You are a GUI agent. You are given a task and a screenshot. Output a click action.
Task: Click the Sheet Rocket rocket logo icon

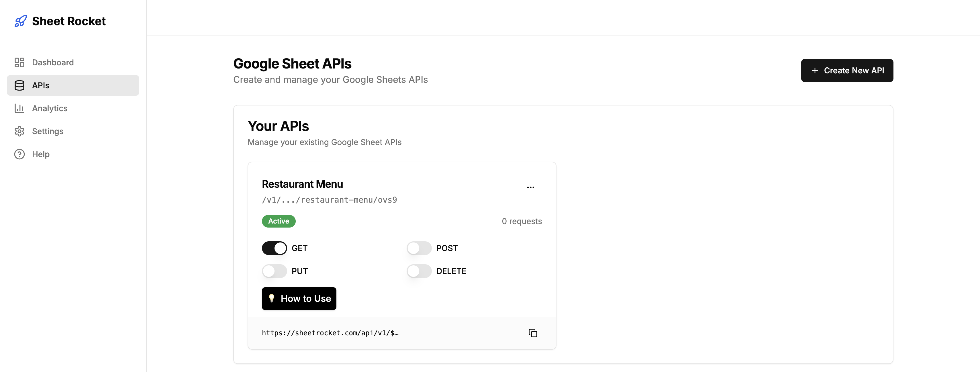pyautogui.click(x=21, y=21)
